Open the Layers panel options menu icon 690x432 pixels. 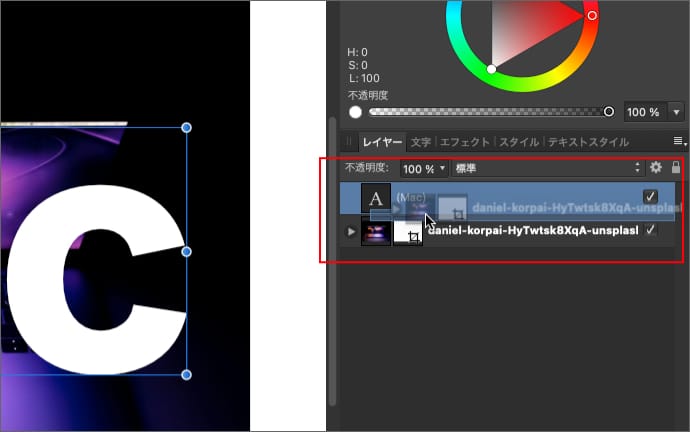(x=677, y=142)
